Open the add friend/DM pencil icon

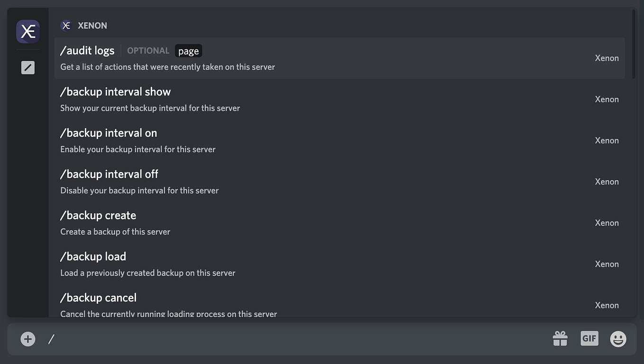pyautogui.click(x=28, y=67)
